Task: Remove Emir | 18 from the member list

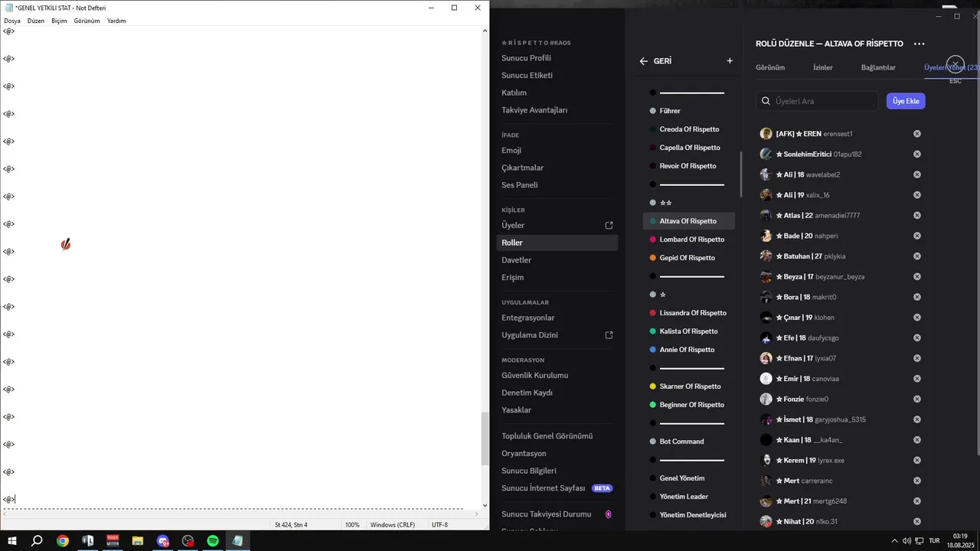Action: [x=917, y=379]
